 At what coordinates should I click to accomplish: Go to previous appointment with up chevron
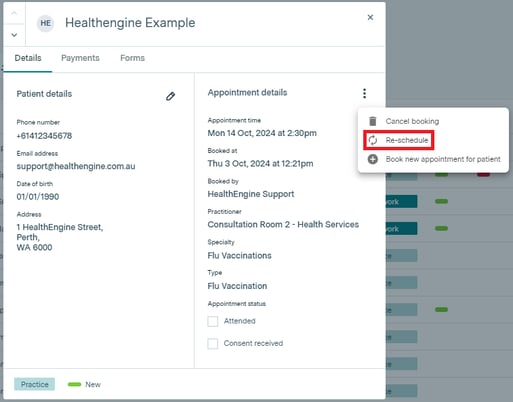point(14,13)
